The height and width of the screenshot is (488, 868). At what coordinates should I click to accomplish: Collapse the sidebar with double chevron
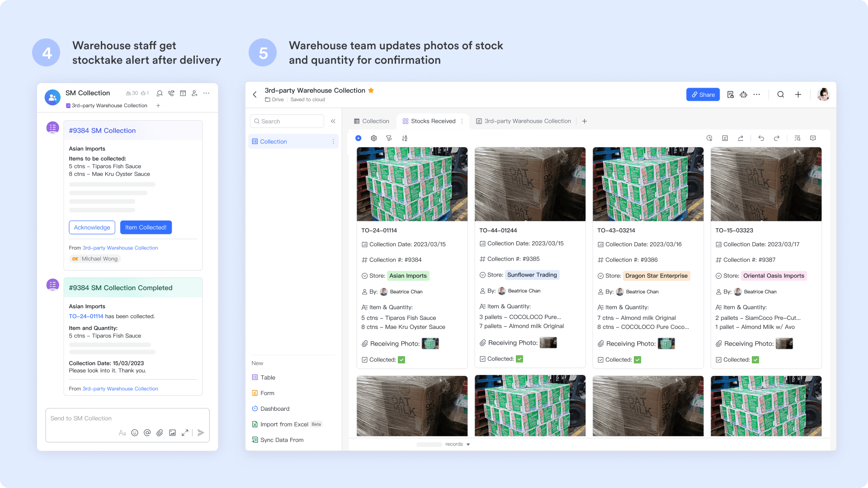333,121
